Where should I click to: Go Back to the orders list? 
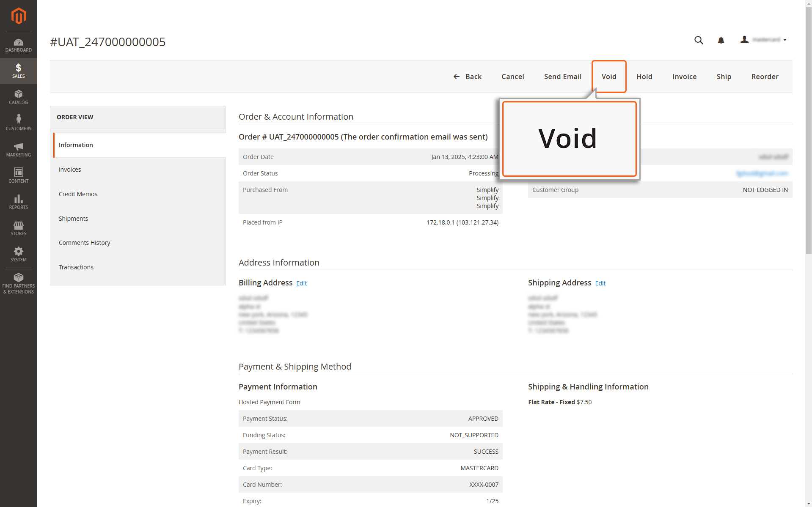click(467, 77)
